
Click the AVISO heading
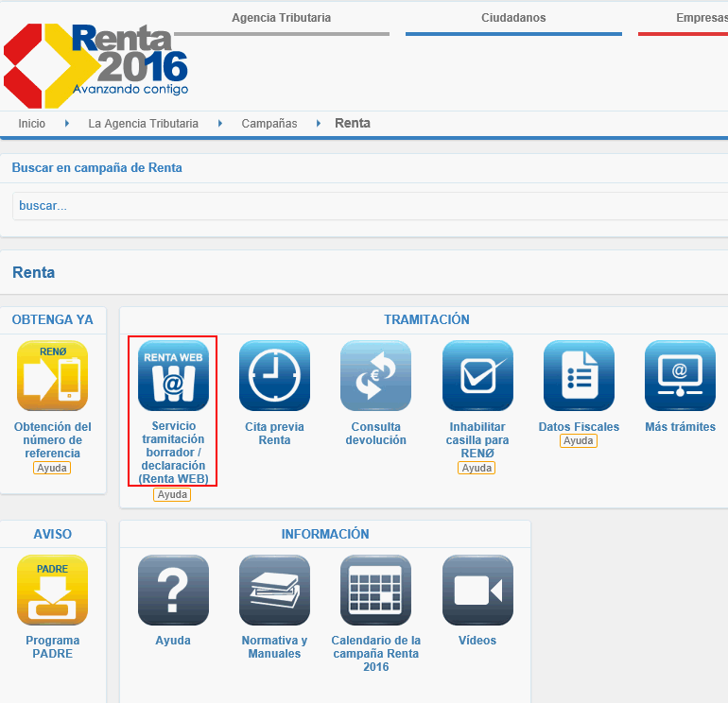click(52, 534)
